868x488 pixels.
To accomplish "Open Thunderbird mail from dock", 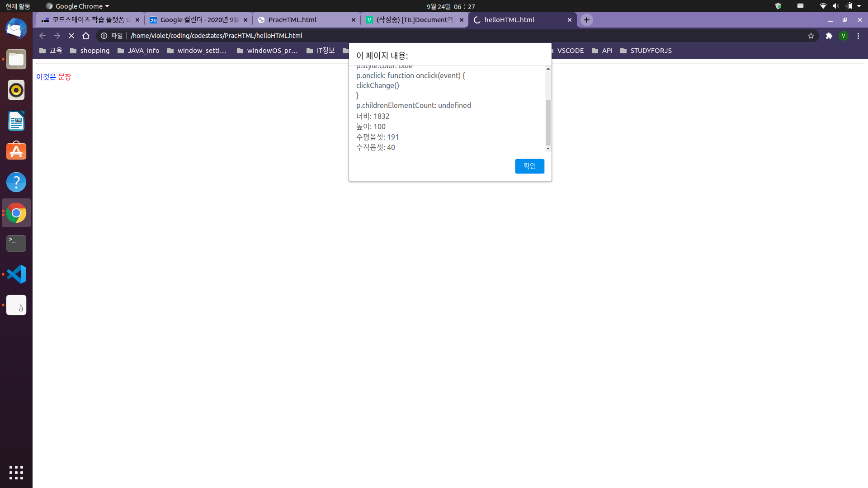I will pyautogui.click(x=16, y=29).
